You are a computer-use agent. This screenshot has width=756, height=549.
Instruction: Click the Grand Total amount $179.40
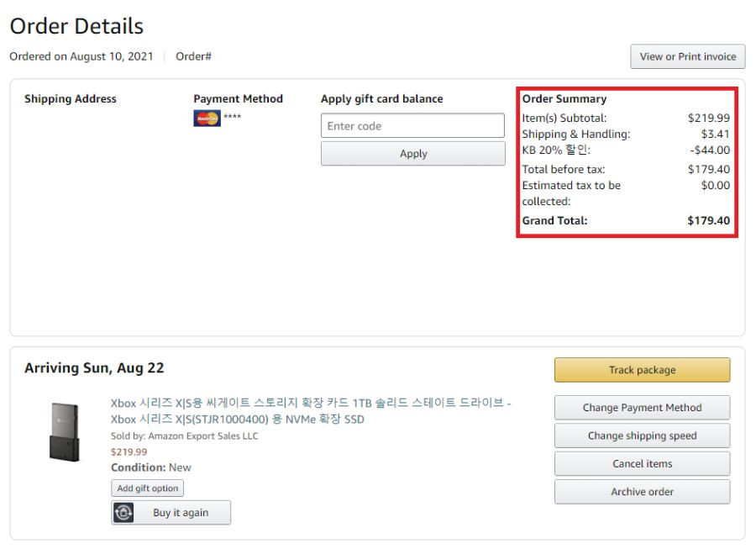[x=708, y=220]
